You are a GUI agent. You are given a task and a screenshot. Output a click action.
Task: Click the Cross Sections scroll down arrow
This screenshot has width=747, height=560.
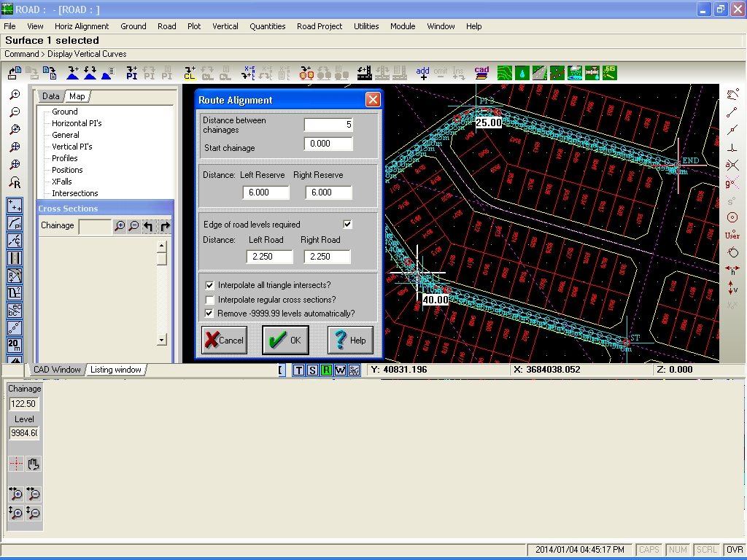point(161,340)
